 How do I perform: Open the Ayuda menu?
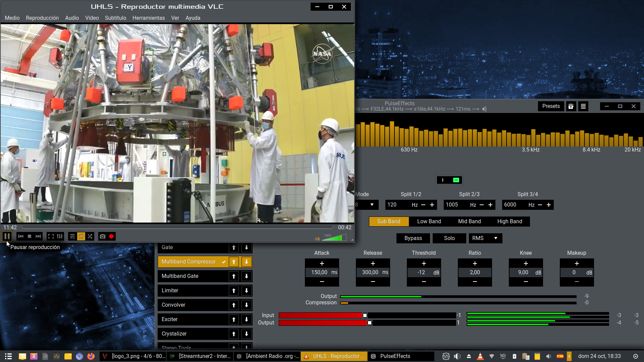pyautogui.click(x=193, y=18)
